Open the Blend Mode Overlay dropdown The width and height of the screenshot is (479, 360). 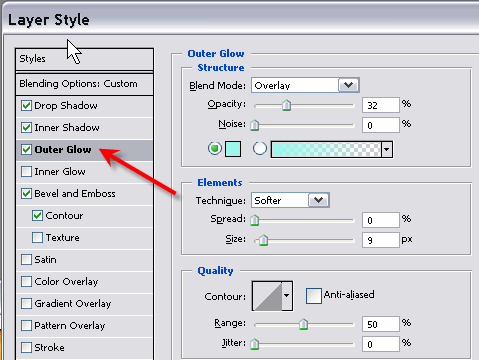tap(349, 85)
